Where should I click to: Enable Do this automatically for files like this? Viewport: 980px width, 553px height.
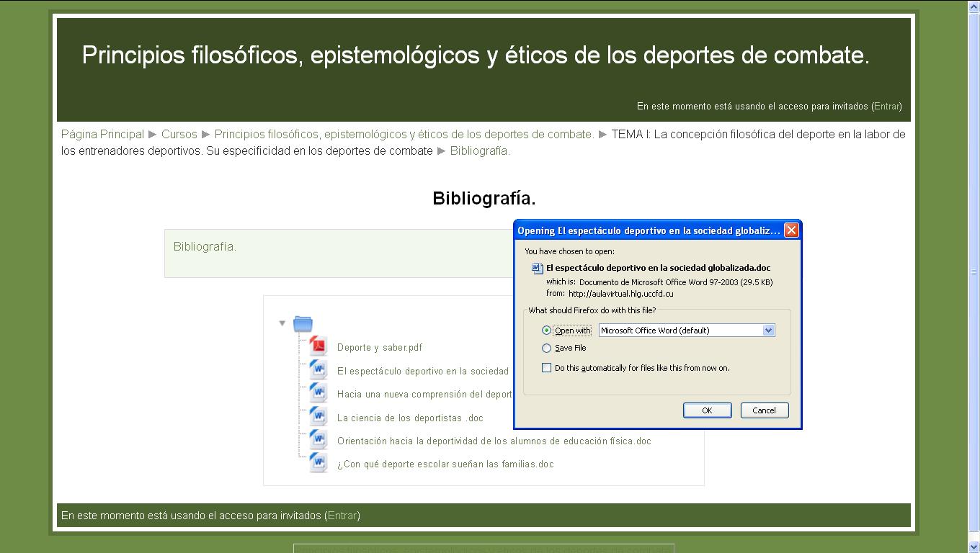pos(546,367)
